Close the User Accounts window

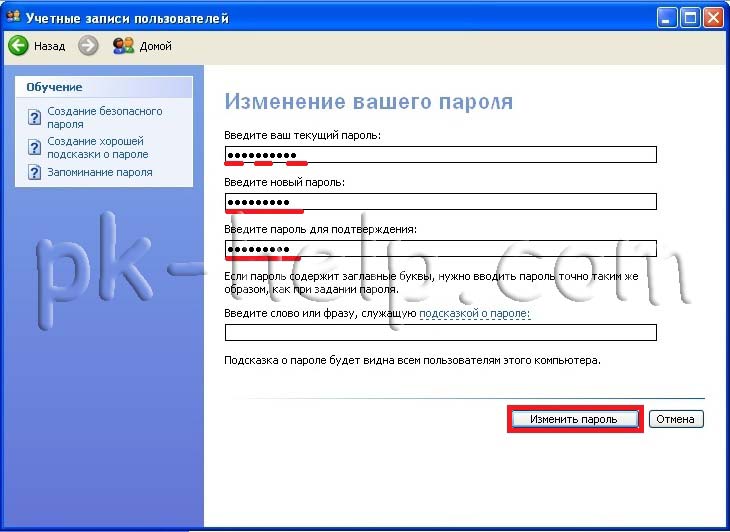click(713, 18)
